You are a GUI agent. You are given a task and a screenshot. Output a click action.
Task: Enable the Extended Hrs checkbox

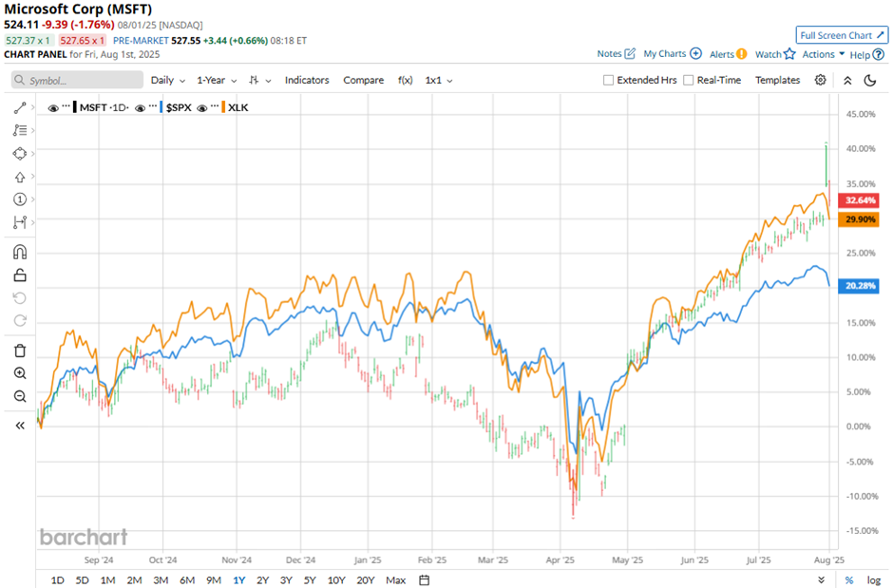608,80
